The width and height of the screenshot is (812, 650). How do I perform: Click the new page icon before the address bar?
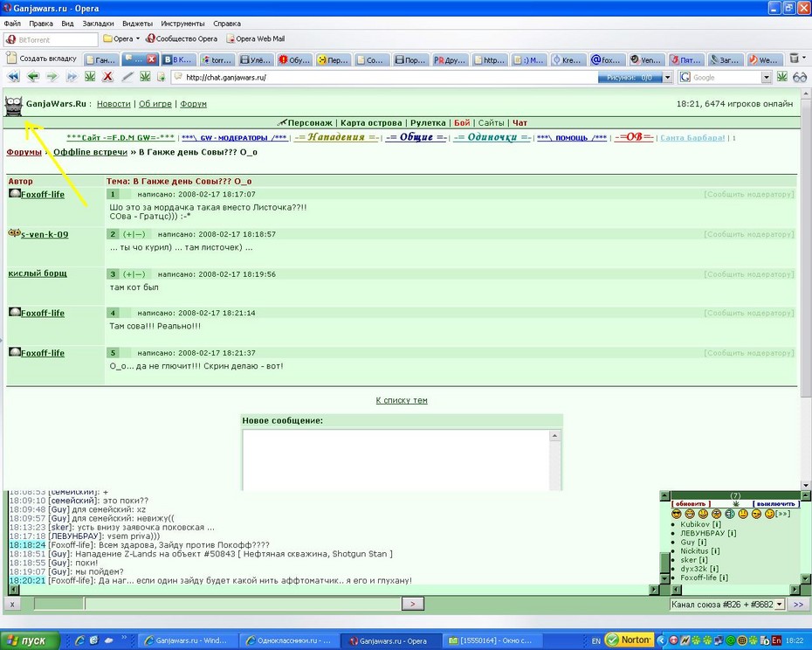[161, 77]
